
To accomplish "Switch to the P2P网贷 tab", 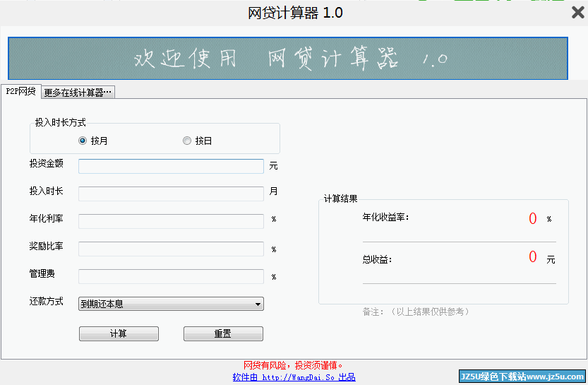I will [x=20, y=91].
